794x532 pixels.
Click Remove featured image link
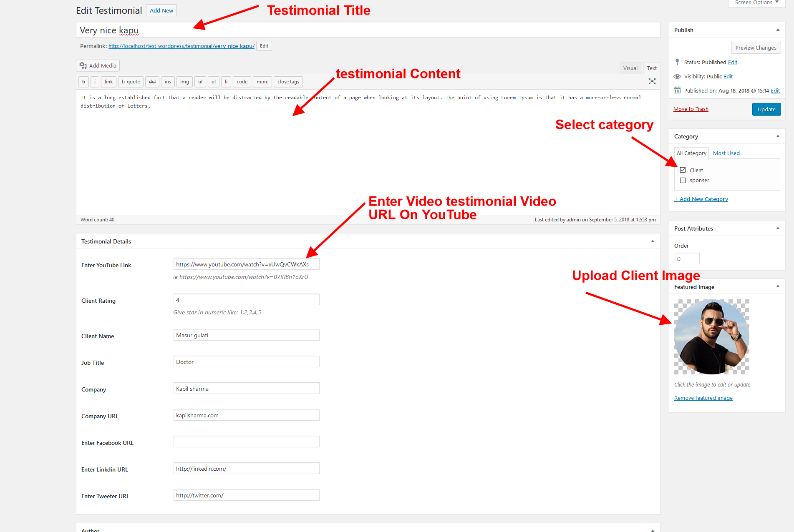tap(703, 398)
